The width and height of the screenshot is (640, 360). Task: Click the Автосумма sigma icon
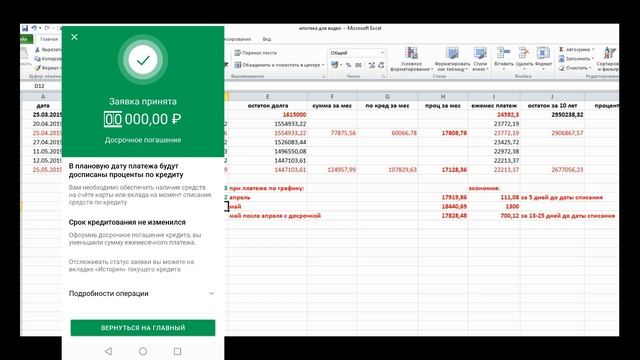point(561,49)
